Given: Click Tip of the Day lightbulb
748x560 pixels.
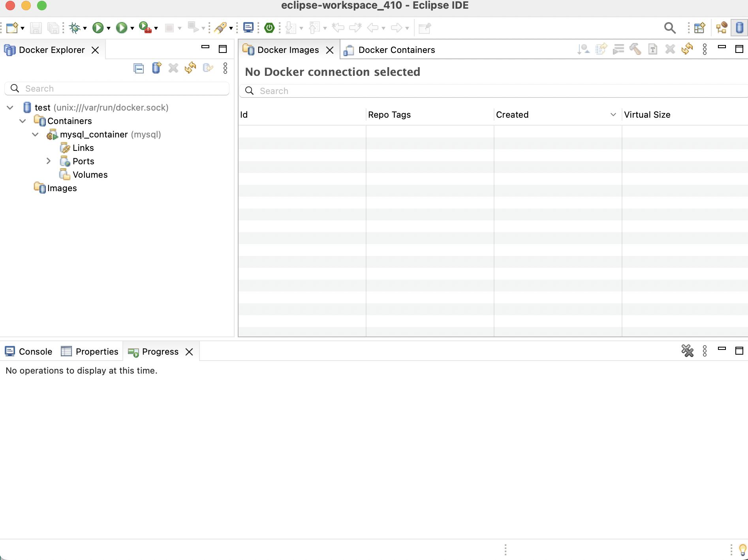Looking at the screenshot, I should tap(743, 549).
